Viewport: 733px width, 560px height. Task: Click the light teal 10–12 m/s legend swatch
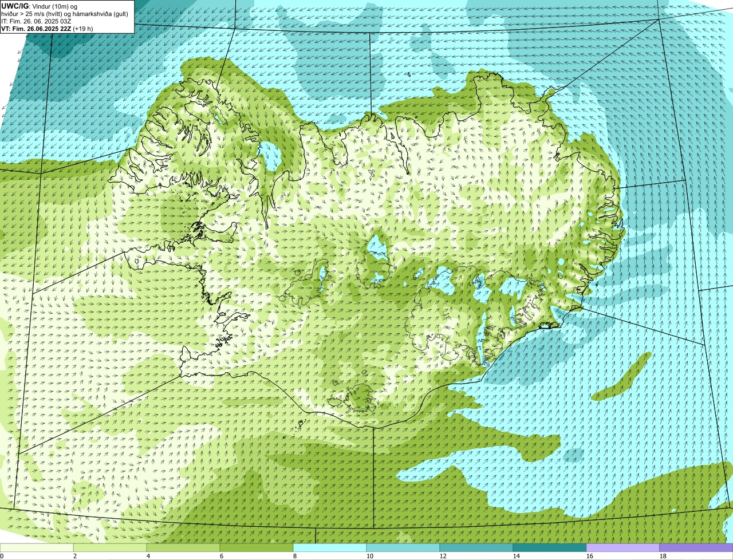(403, 547)
